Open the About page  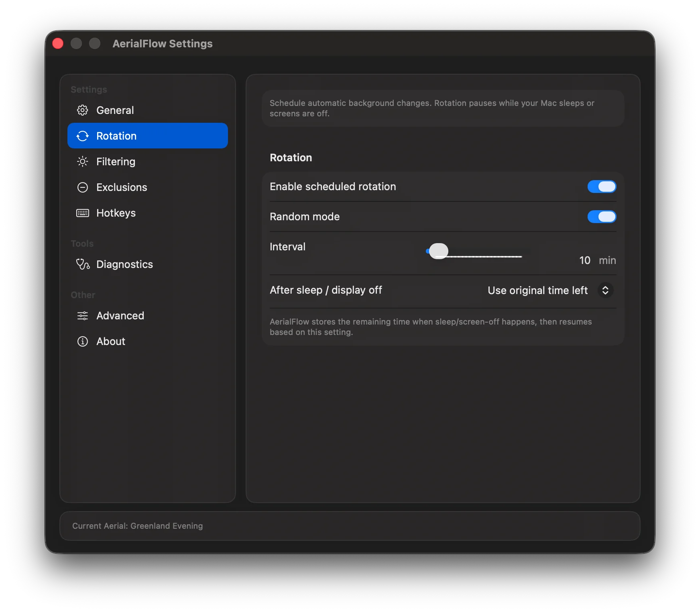(x=110, y=341)
